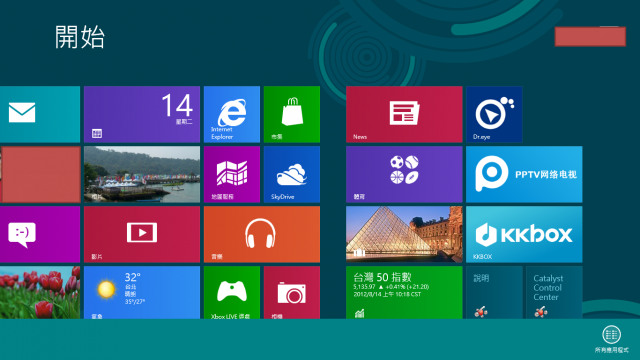
Task: Open the Music headphones tile
Action: click(x=262, y=234)
